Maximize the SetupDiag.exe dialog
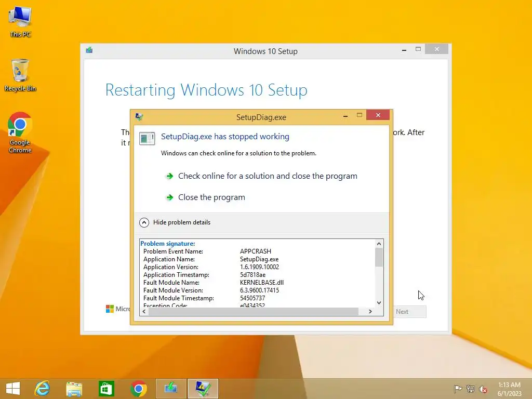 [360, 115]
